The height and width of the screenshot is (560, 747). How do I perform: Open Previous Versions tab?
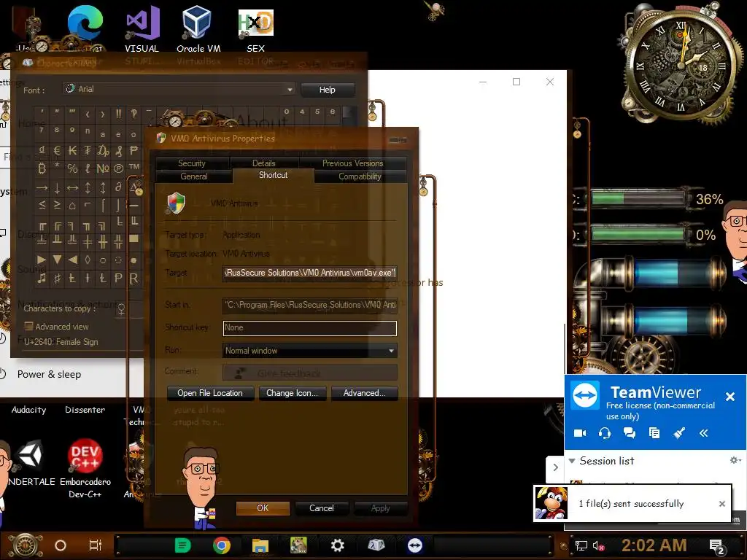352,163
